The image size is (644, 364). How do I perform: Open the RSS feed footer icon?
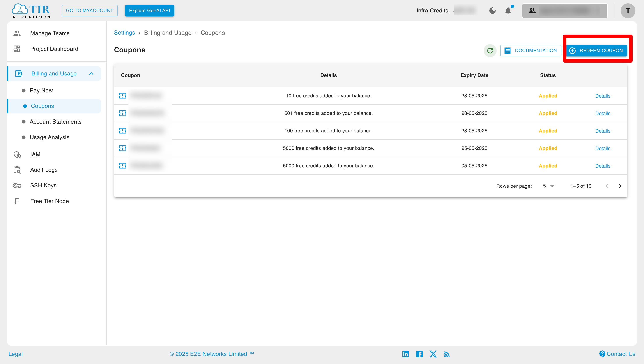coord(446,354)
